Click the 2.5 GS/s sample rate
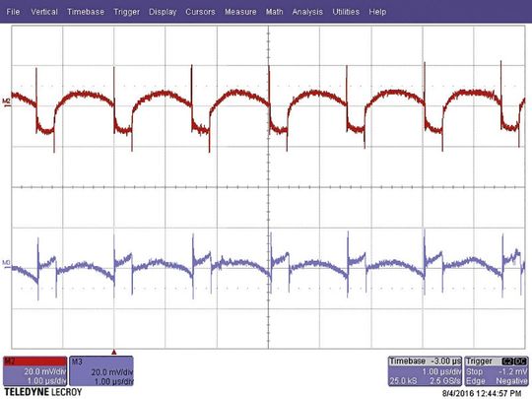 [445, 381]
